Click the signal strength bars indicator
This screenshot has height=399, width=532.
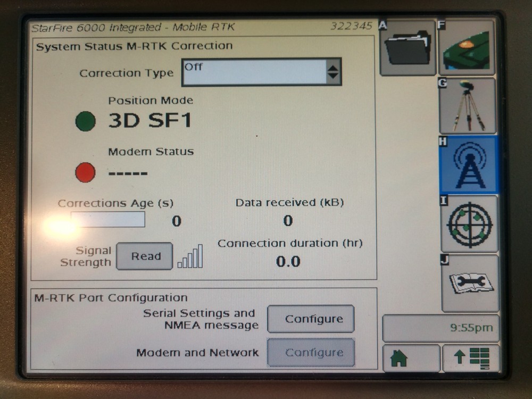[190, 256]
